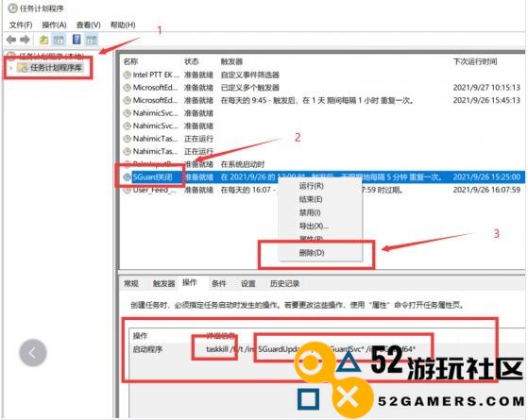Click the task icon beside Intel PTT EK
The height and width of the screenshot is (420, 528).
click(x=127, y=75)
